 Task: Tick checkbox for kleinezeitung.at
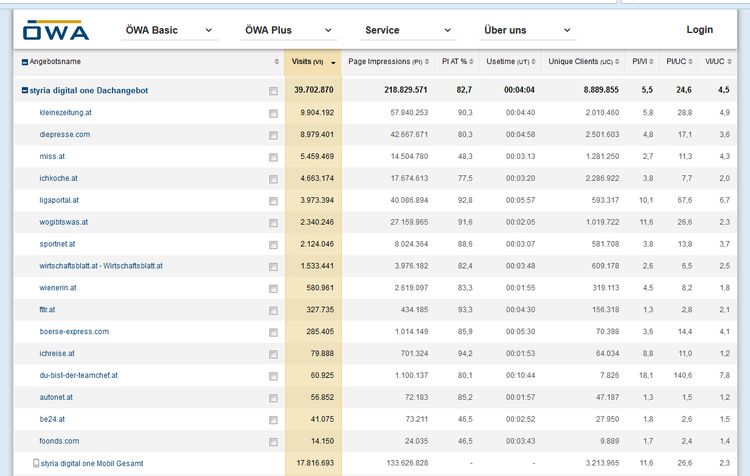coord(273,113)
